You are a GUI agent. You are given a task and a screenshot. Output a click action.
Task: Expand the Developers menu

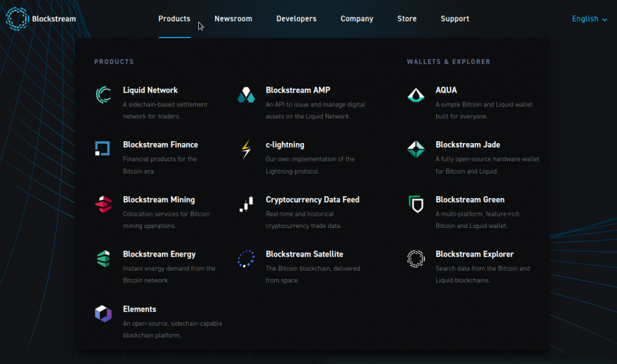pyautogui.click(x=296, y=19)
